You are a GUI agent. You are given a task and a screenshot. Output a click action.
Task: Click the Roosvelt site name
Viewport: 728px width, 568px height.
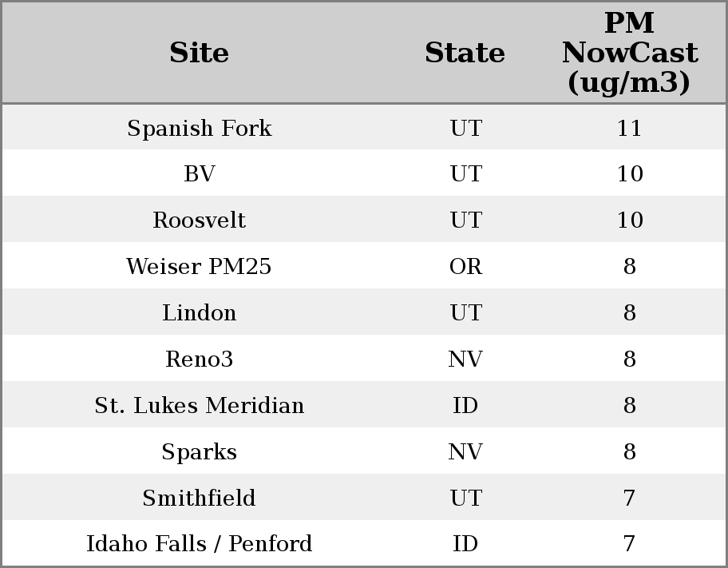pyautogui.click(x=199, y=220)
